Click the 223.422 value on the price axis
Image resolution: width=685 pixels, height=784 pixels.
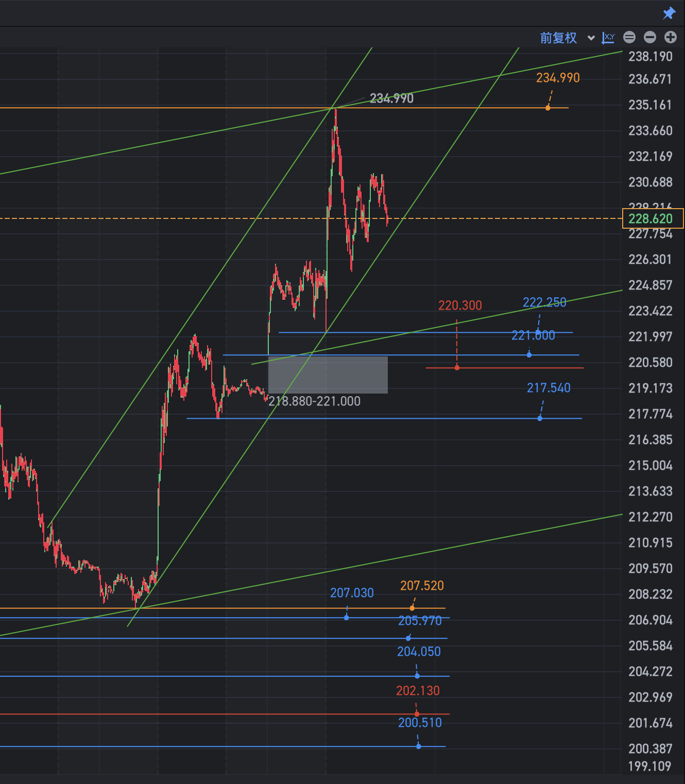tap(650, 311)
